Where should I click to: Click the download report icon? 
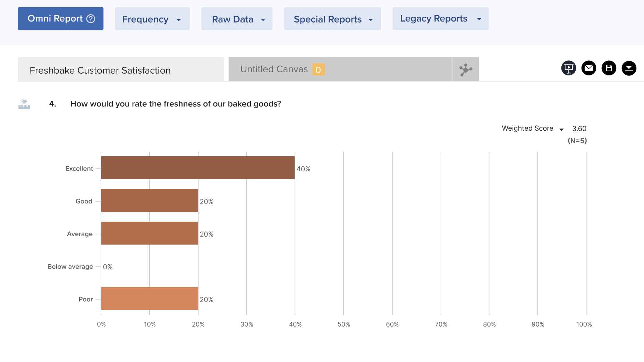click(629, 68)
